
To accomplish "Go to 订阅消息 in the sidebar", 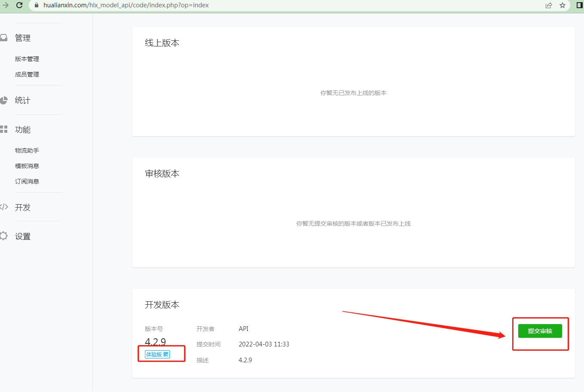I will click(x=27, y=181).
